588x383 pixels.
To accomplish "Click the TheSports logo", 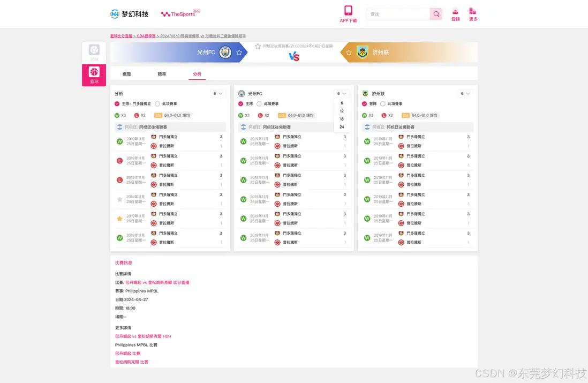I will tap(180, 14).
